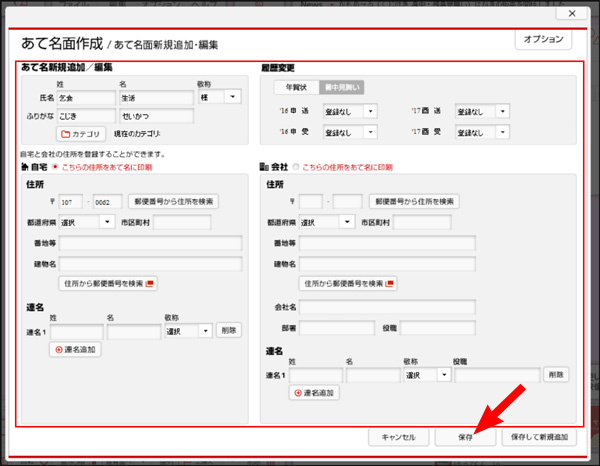The height and width of the screenshot is (466, 600).
Task: Close the dialog with X button
Action: 572,13
